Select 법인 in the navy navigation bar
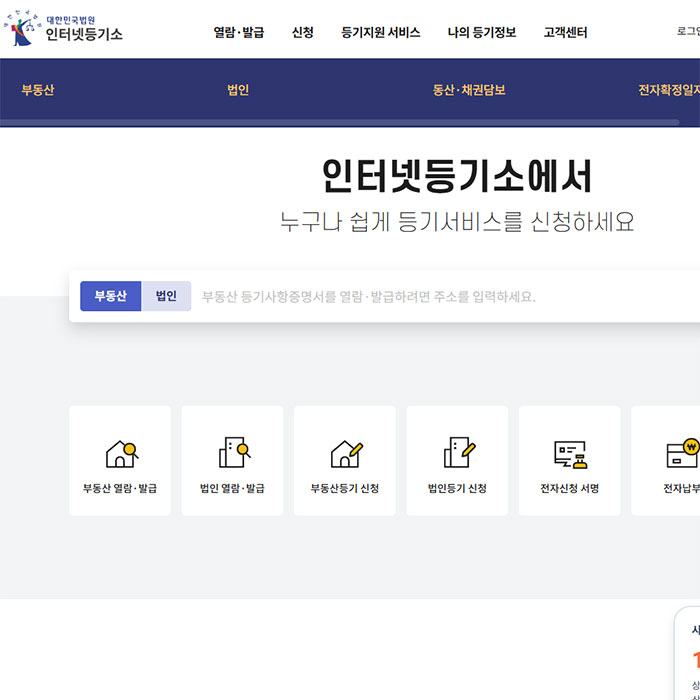Screen dimensions: 700x700 coord(238,90)
